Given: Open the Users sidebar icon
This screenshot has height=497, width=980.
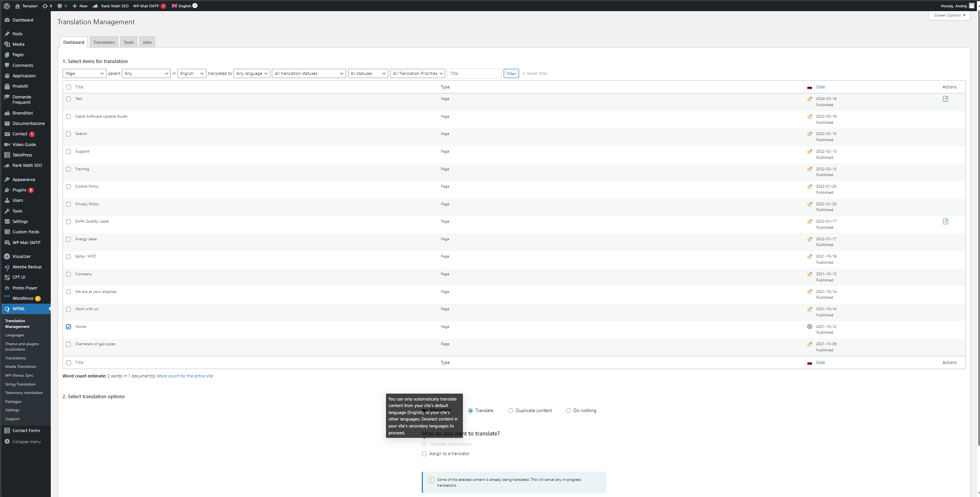Looking at the screenshot, I should click(7, 200).
